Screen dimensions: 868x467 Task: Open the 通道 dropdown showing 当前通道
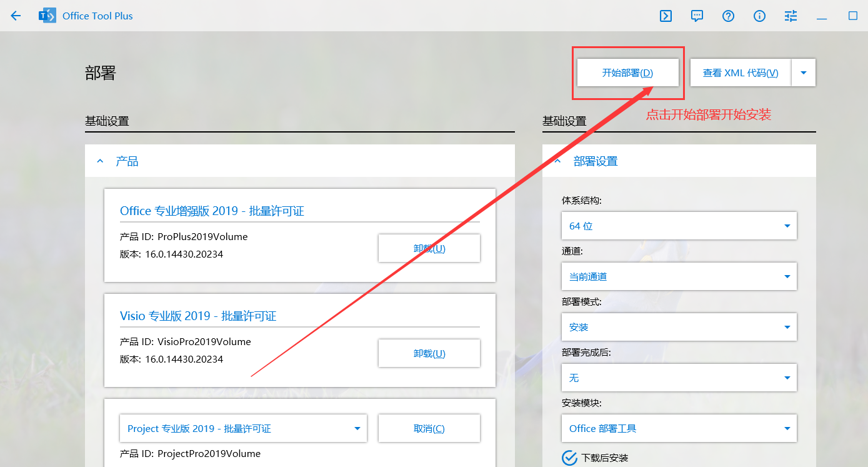tap(679, 276)
